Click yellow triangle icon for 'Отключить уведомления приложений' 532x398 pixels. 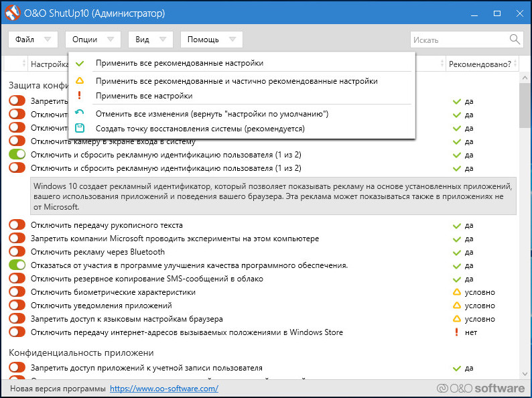tap(457, 306)
